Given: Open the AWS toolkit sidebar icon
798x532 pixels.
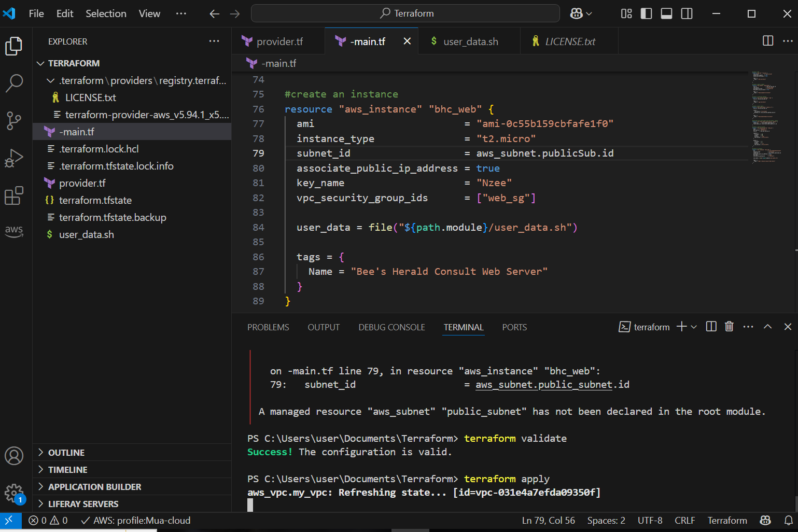Looking at the screenshot, I should (x=14, y=231).
